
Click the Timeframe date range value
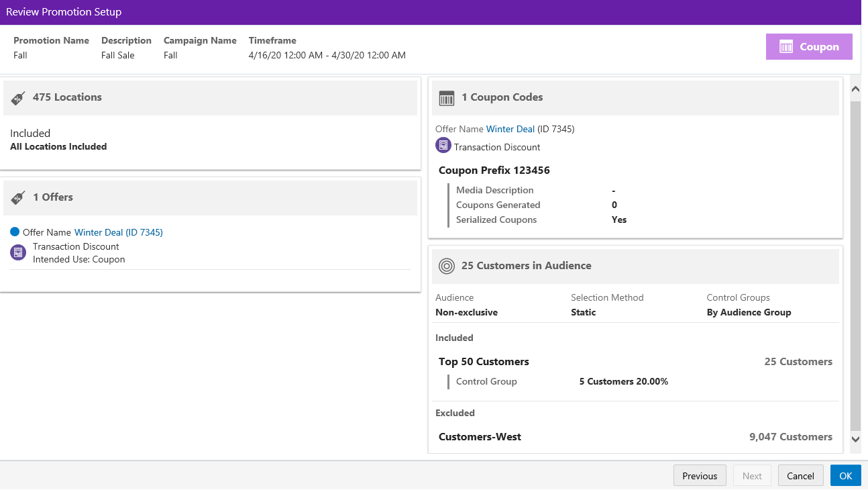327,55
